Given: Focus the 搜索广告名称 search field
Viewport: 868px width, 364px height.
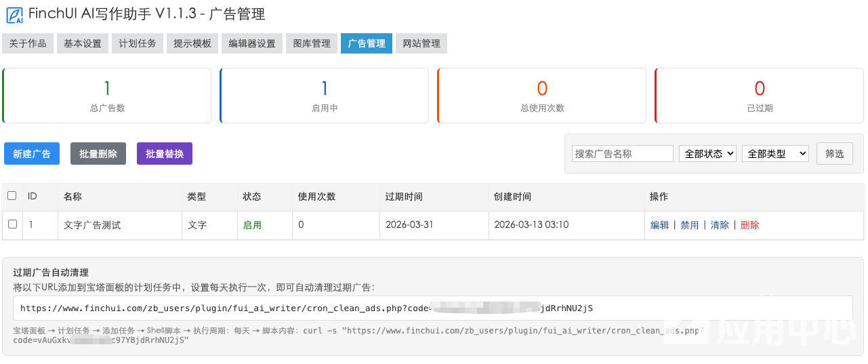Looking at the screenshot, I should tap(623, 154).
